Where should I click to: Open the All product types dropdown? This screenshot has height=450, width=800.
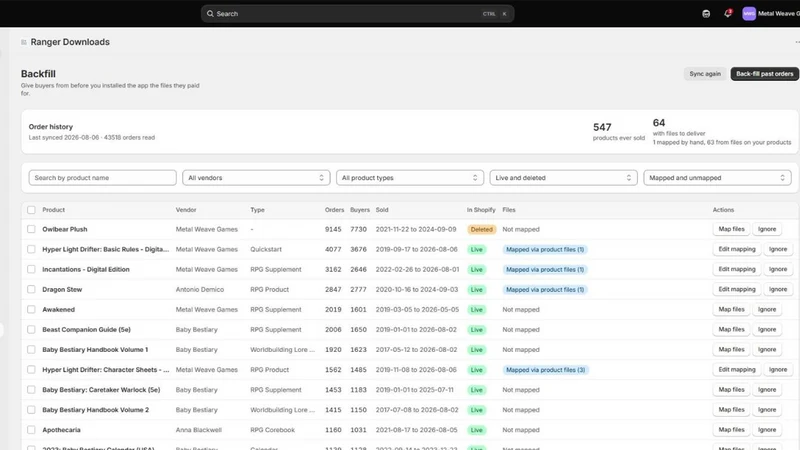(x=410, y=178)
